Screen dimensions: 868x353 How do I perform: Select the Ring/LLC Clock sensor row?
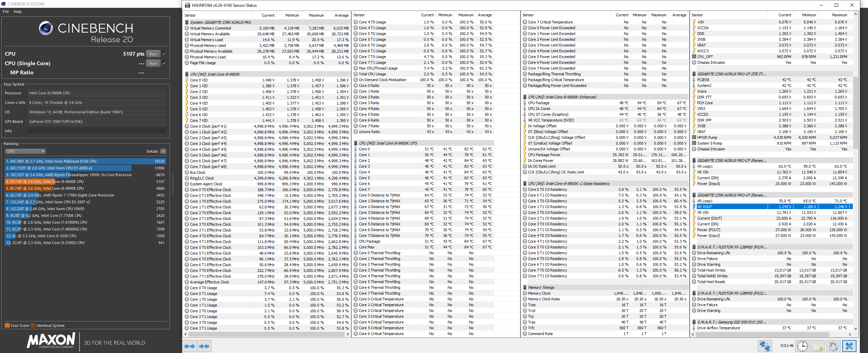coord(267,178)
